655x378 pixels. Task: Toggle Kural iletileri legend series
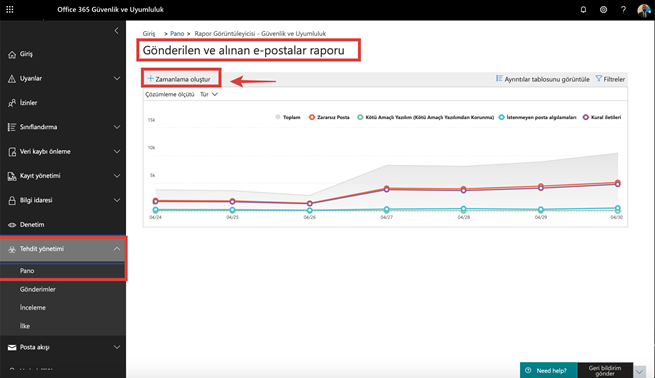[x=602, y=117]
